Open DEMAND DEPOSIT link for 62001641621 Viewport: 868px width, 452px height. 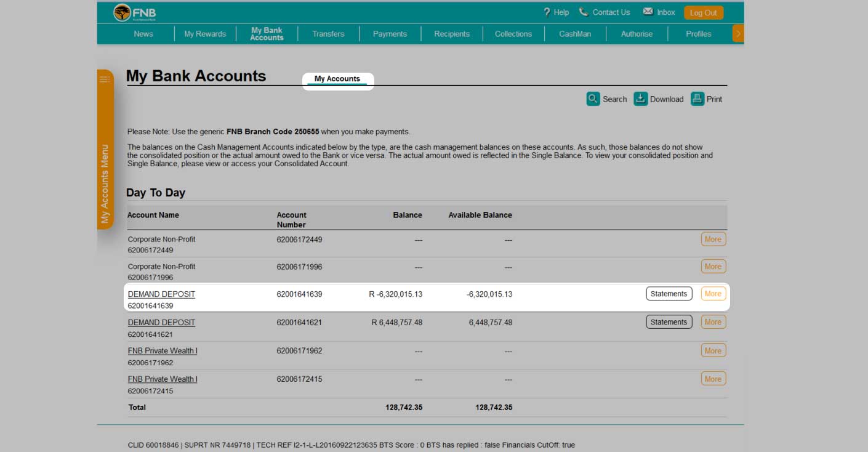click(161, 323)
